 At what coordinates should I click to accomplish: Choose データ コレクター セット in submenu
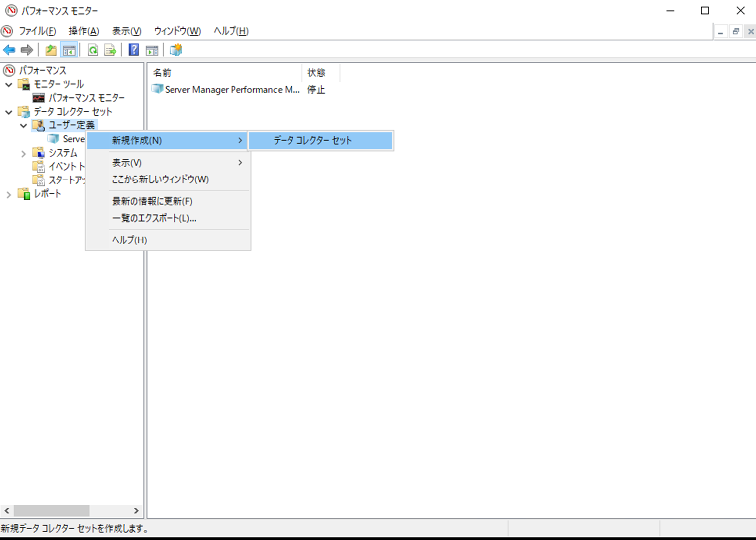pyautogui.click(x=320, y=140)
